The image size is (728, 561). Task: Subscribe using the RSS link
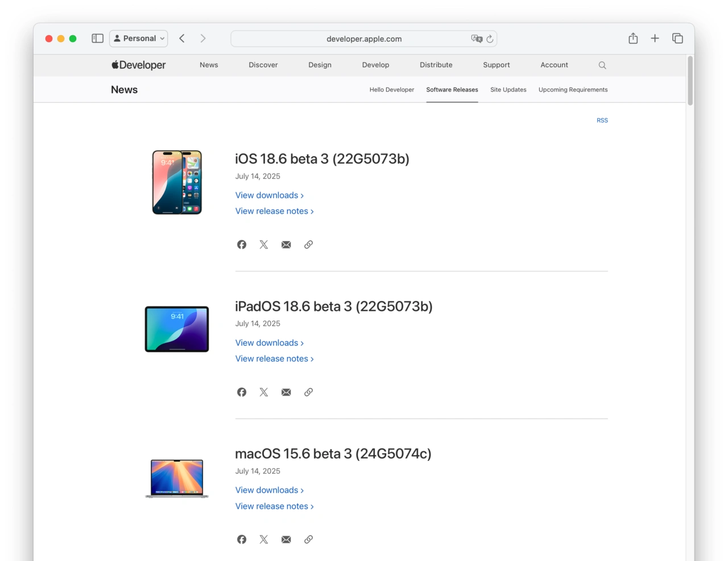[x=602, y=120]
